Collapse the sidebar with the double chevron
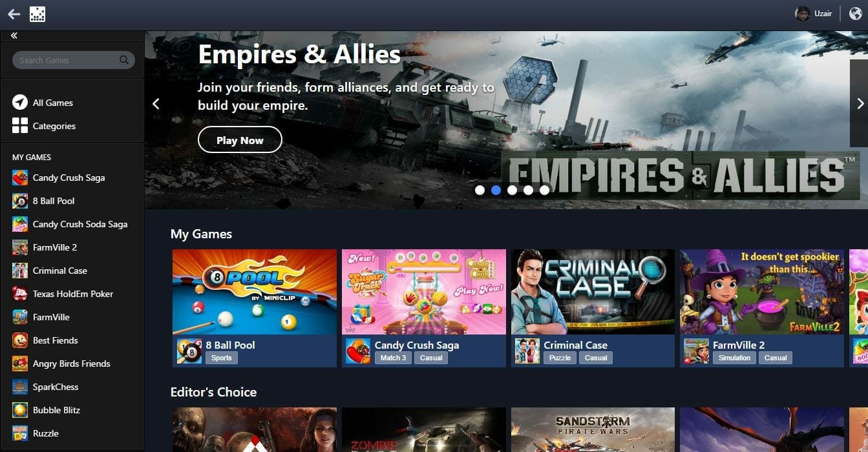 [x=14, y=36]
